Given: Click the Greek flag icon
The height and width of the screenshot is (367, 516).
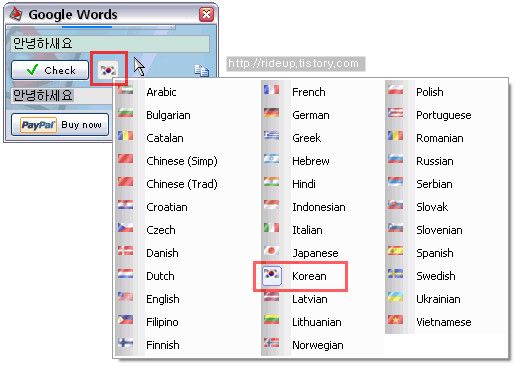Looking at the screenshot, I should [271, 136].
